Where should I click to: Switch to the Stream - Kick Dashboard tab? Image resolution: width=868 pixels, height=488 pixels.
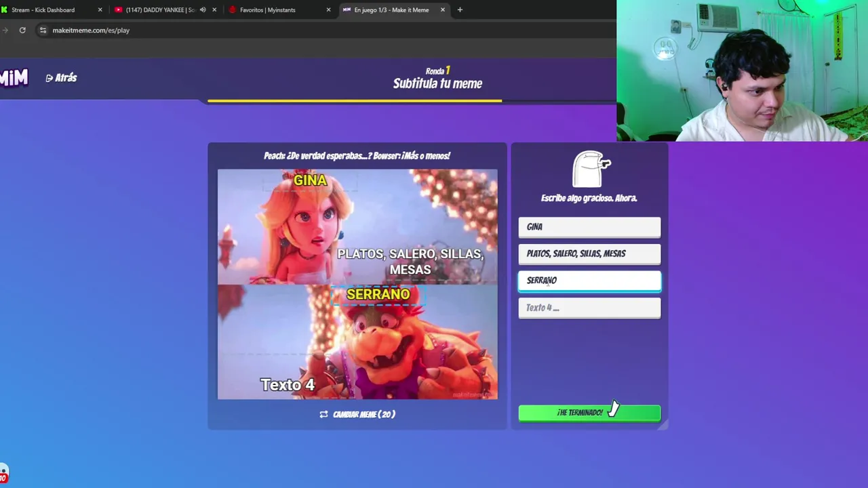[43, 9]
